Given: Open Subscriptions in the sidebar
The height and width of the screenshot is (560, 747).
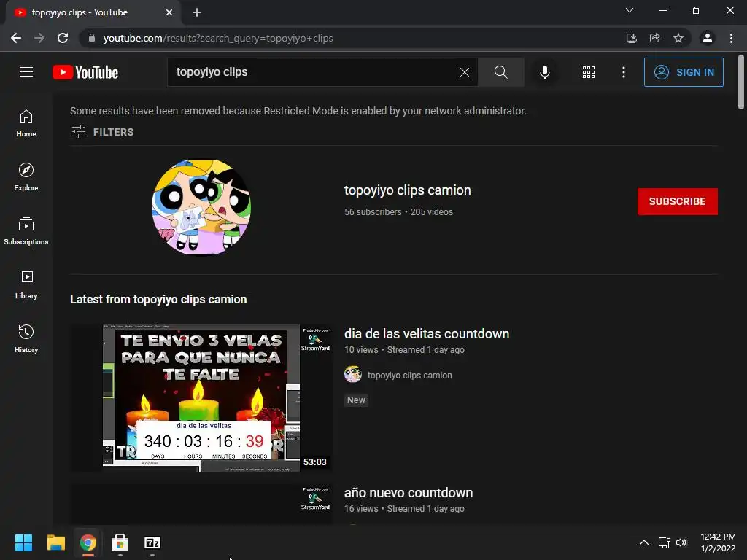Looking at the screenshot, I should click(26, 231).
